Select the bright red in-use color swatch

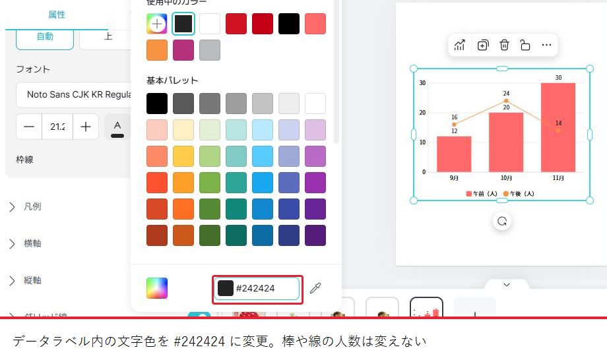point(236,24)
